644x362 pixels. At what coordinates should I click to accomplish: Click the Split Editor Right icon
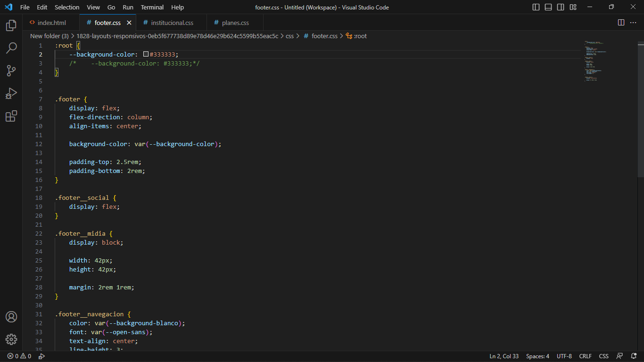pos(621,23)
